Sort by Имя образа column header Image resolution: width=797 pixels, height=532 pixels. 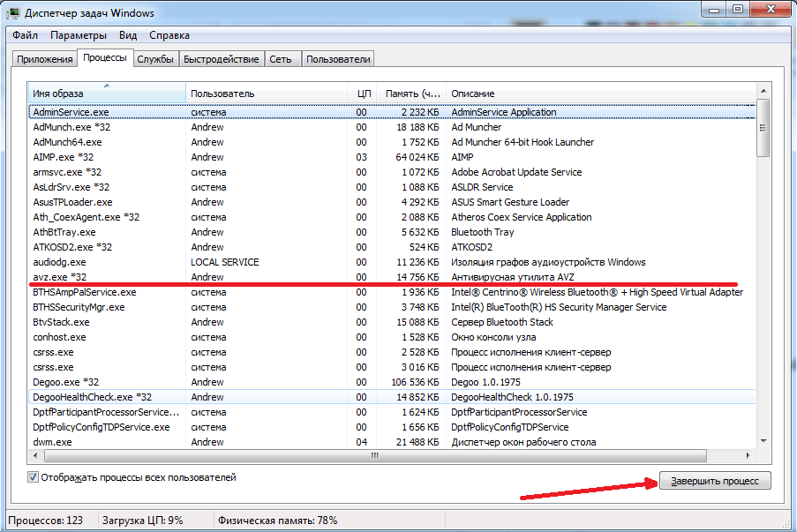click(x=106, y=94)
